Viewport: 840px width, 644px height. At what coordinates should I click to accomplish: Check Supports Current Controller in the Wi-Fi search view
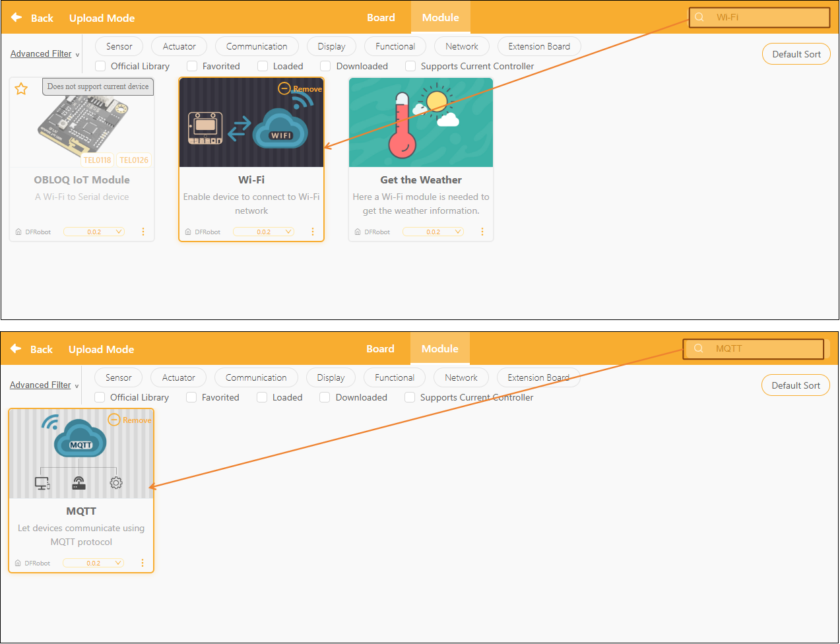410,66
